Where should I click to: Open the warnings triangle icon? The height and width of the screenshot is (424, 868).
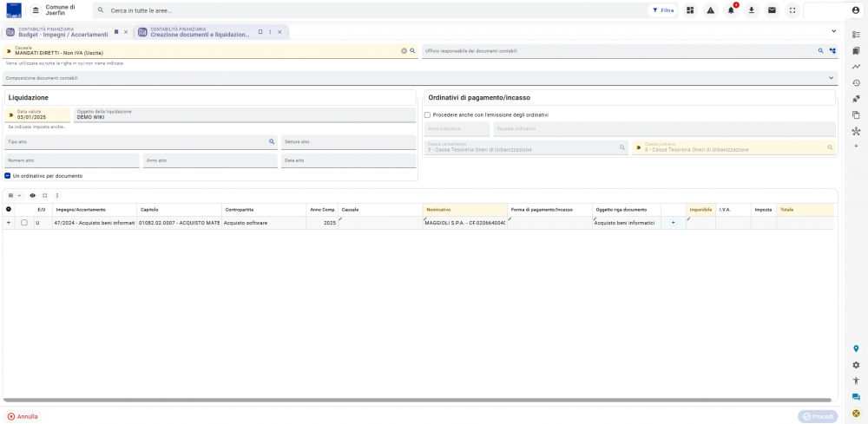click(711, 10)
